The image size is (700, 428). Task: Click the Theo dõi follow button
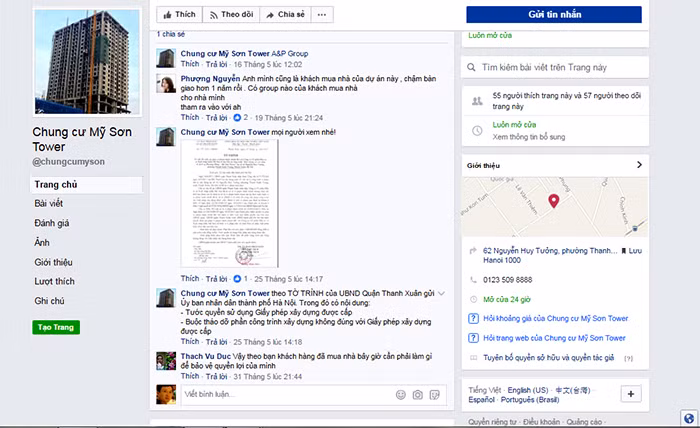pos(231,15)
